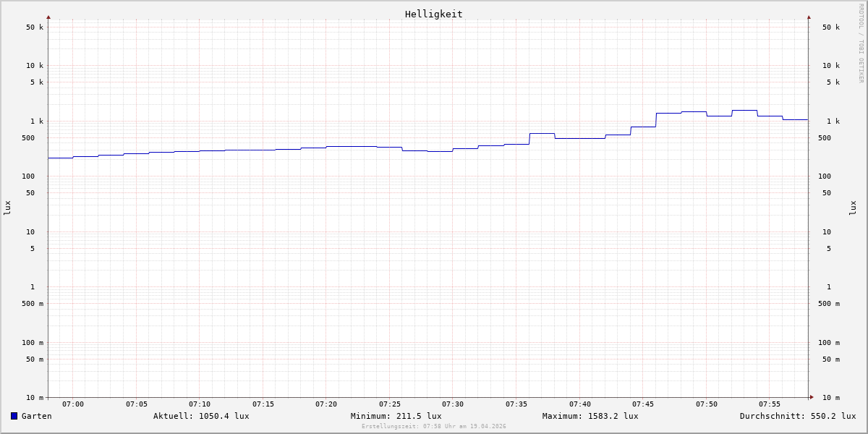Click the 10 m label on right axis

[x=830, y=398]
